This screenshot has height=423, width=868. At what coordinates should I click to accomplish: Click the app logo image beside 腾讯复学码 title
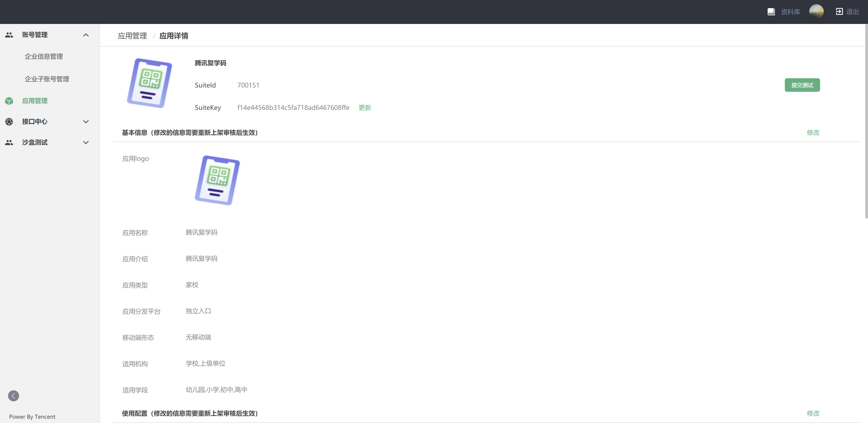tap(150, 83)
